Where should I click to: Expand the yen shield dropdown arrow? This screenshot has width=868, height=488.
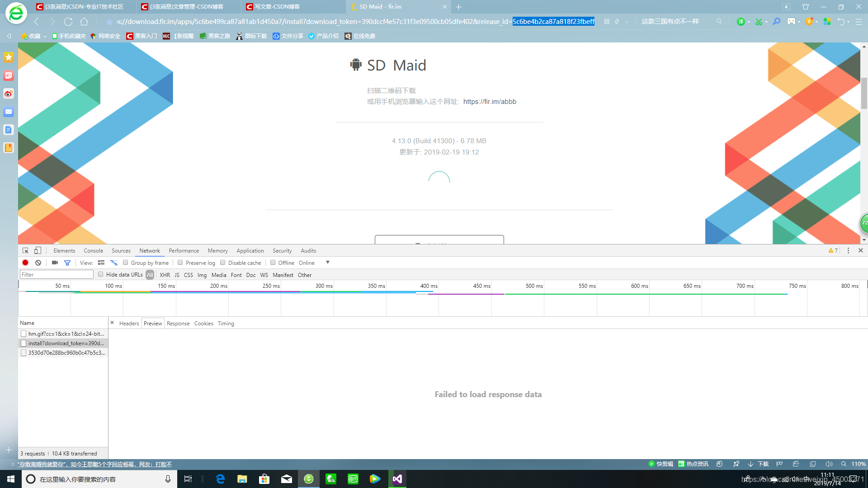(816, 22)
